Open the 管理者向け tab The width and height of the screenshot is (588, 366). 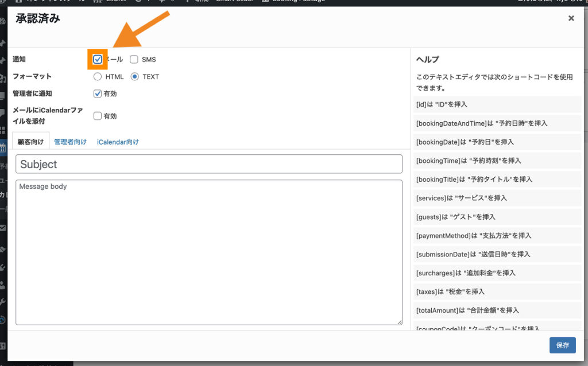pos(70,142)
